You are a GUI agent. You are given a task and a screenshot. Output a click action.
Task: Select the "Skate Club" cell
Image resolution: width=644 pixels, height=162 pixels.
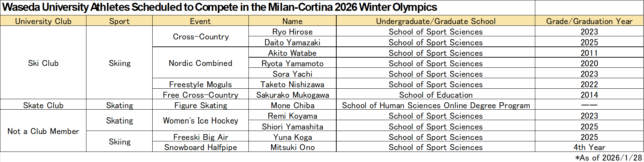click(43, 105)
